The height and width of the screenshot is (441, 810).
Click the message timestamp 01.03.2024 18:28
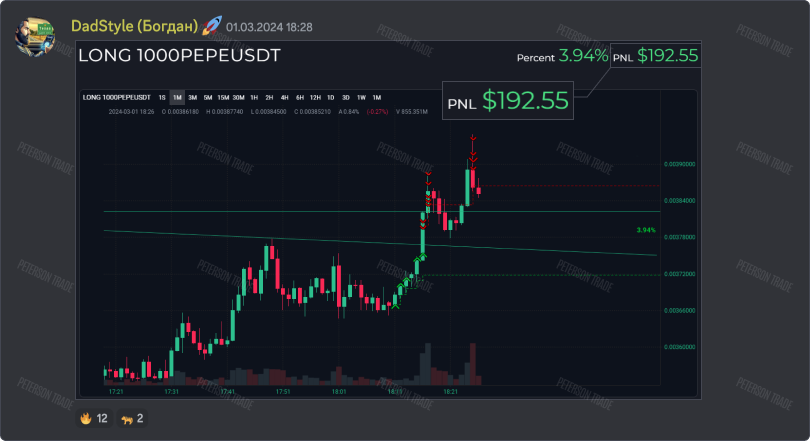coord(269,27)
